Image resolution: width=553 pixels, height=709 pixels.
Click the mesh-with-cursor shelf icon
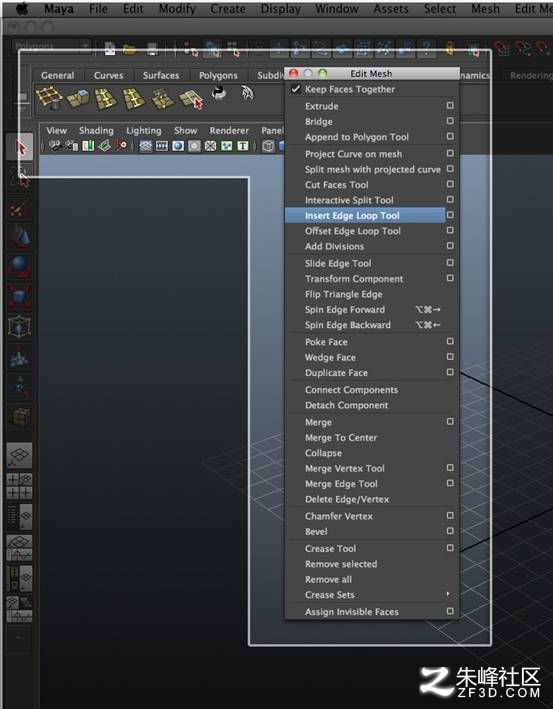[x=191, y=99]
